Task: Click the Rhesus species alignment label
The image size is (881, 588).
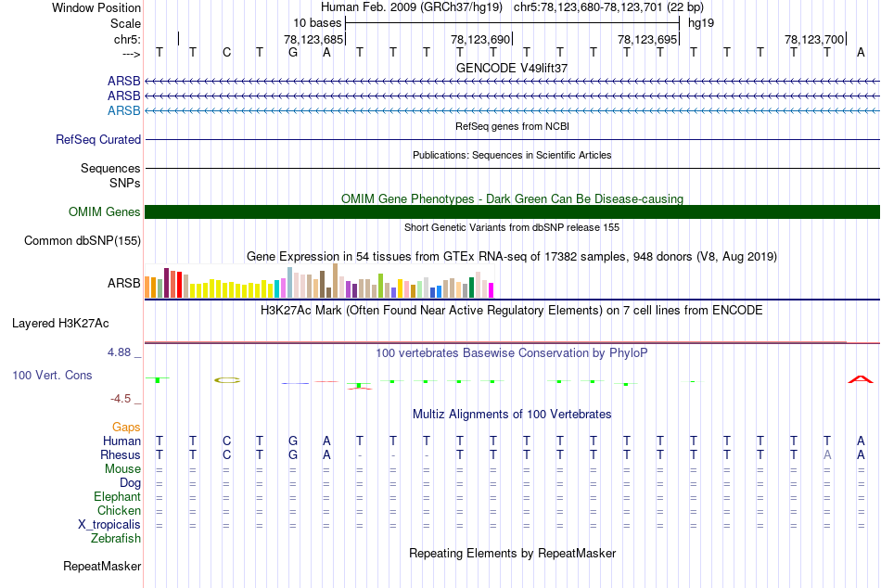Action: [x=121, y=454]
